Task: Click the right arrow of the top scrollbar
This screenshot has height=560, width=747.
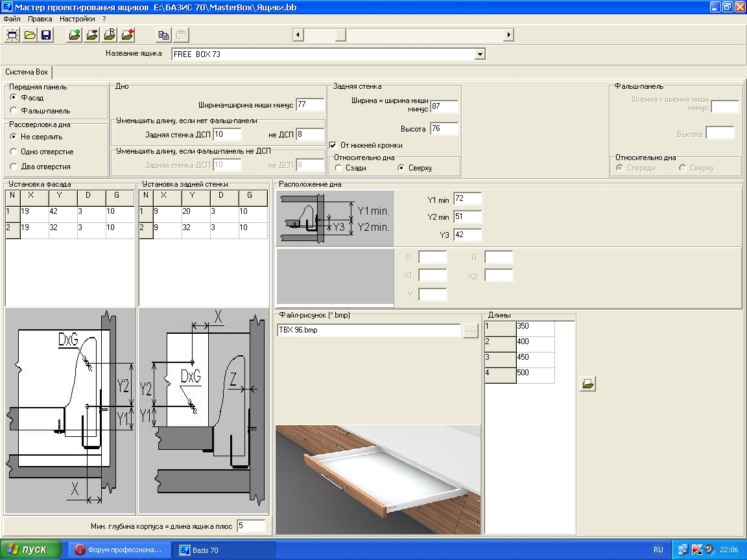Action: point(509,35)
